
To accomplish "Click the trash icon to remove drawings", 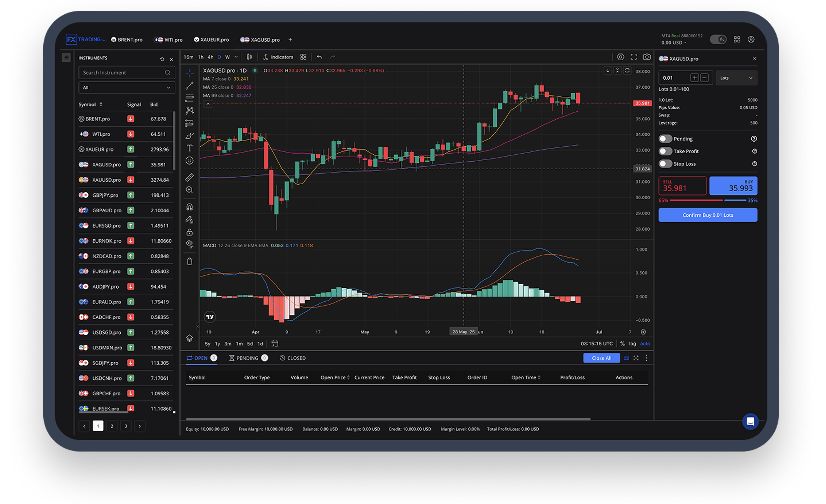I will pos(190,261).
